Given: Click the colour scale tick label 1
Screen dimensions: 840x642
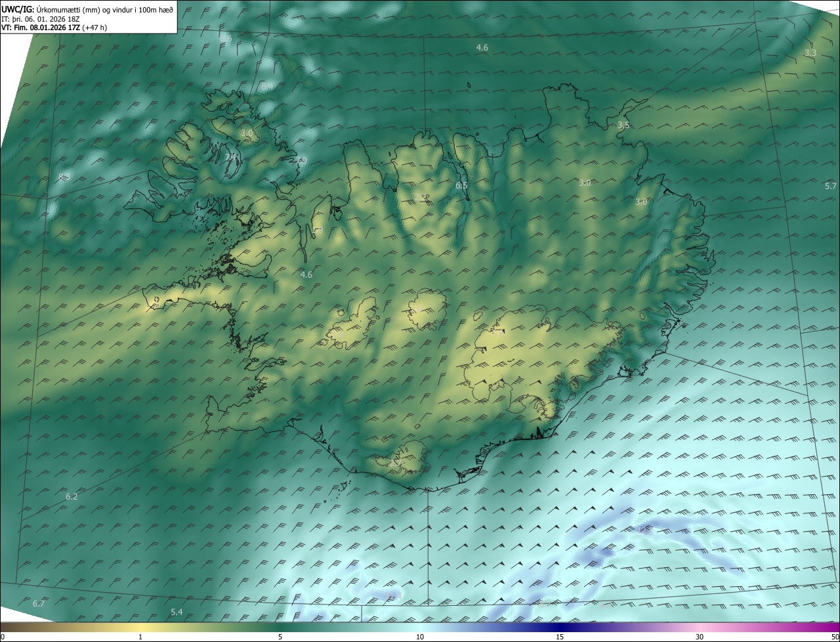Looking at the screenshot, I should pyautogui.click(x=140, y=637).
